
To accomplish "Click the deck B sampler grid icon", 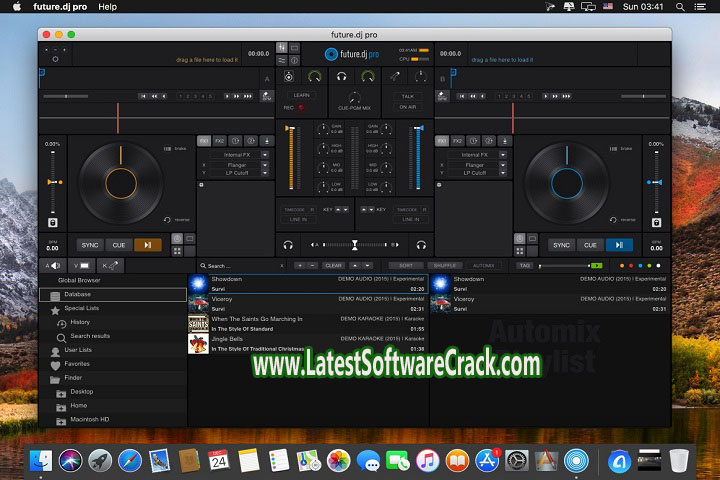I will coord(520,251).
